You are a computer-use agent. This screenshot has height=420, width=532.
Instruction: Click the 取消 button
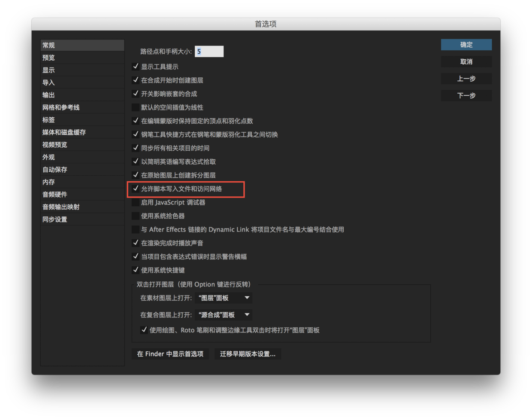click(x=466, y=61)
